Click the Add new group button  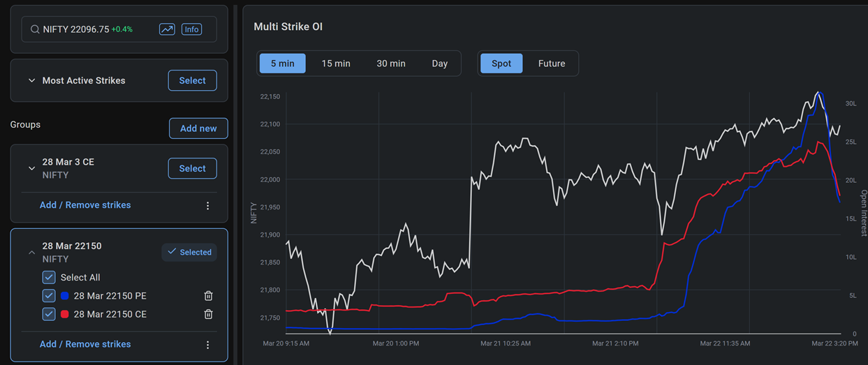click(198, 128)
